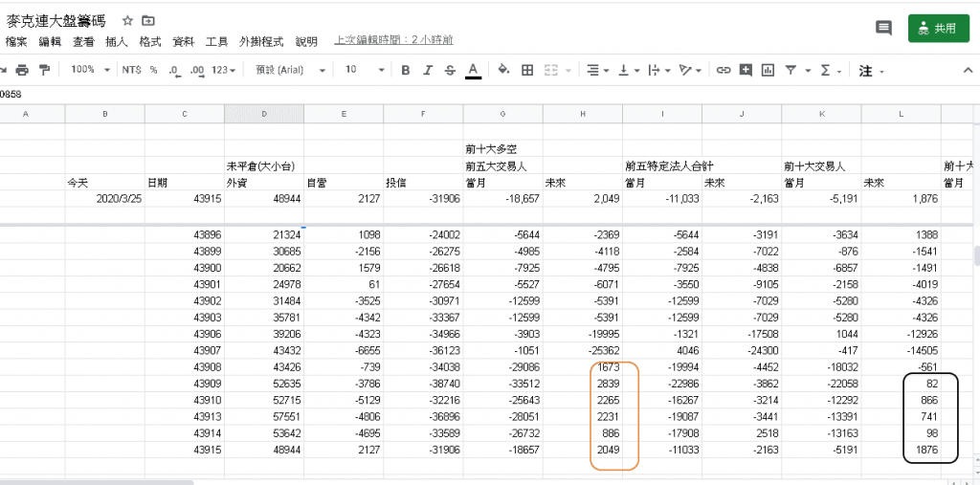The width and height of the screenshot is (980, 485).
Task: Click the print icon in toolbar
Action: [x=21, y=70]
